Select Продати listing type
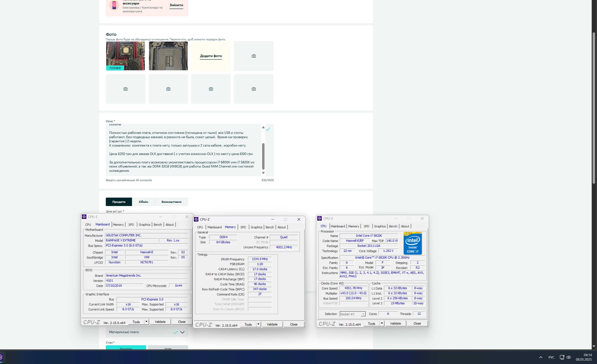This screenshot has height=364, width=597. (x=119, y=202)
